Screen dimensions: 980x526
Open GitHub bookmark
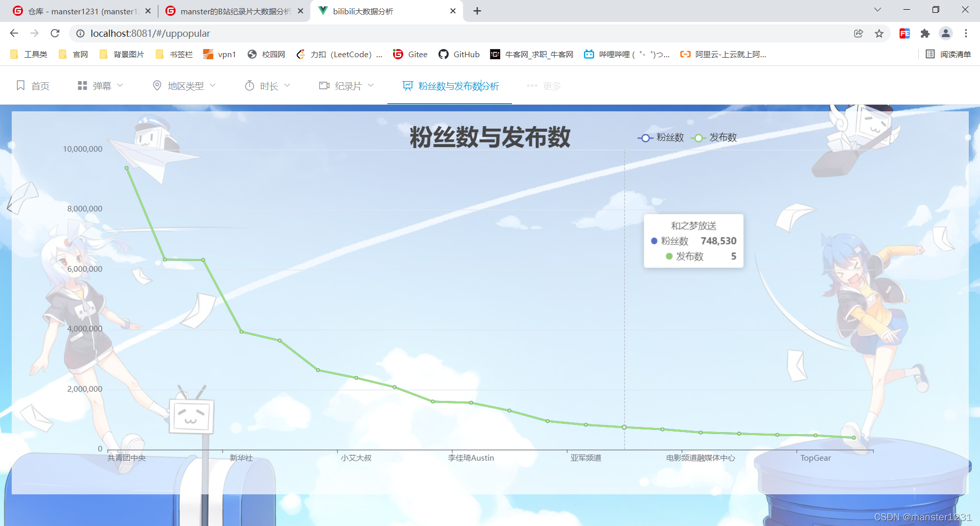(459, 54)
